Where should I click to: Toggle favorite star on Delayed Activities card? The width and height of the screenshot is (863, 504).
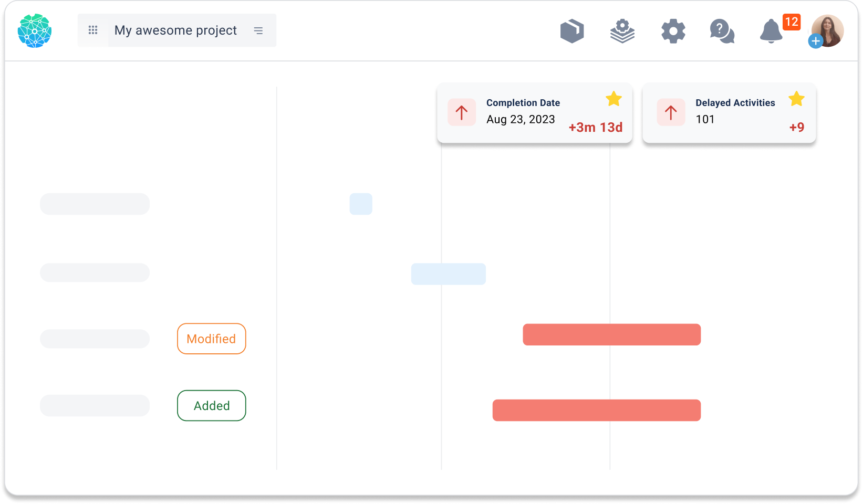tap(796, 98)
